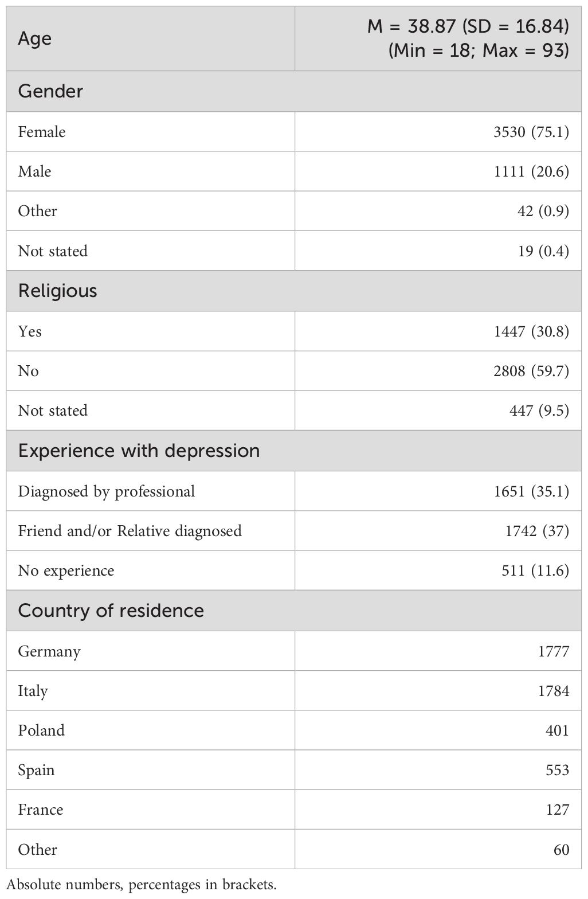Click the Age row label
This screenshot has width=588, height=899.
pos(35,38)
